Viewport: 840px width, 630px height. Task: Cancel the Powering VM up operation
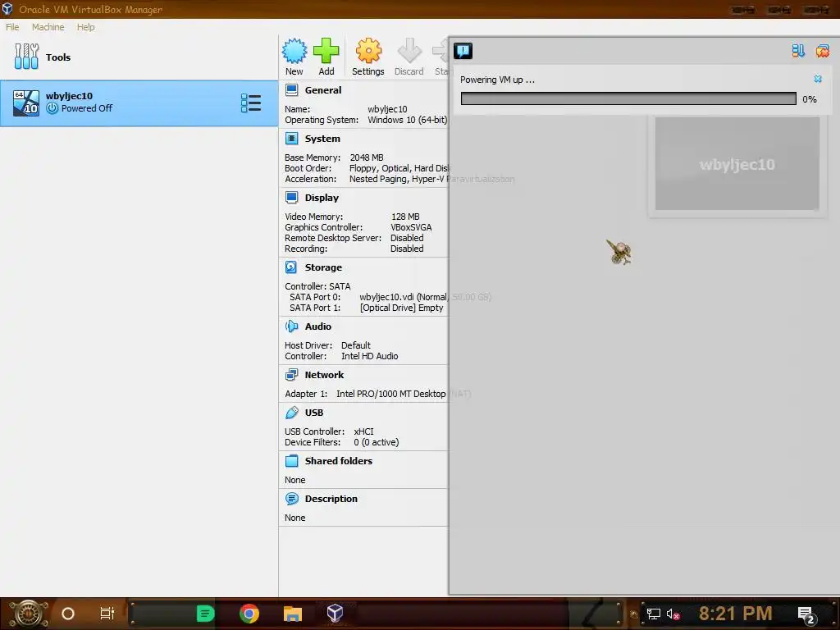point(818,79)
